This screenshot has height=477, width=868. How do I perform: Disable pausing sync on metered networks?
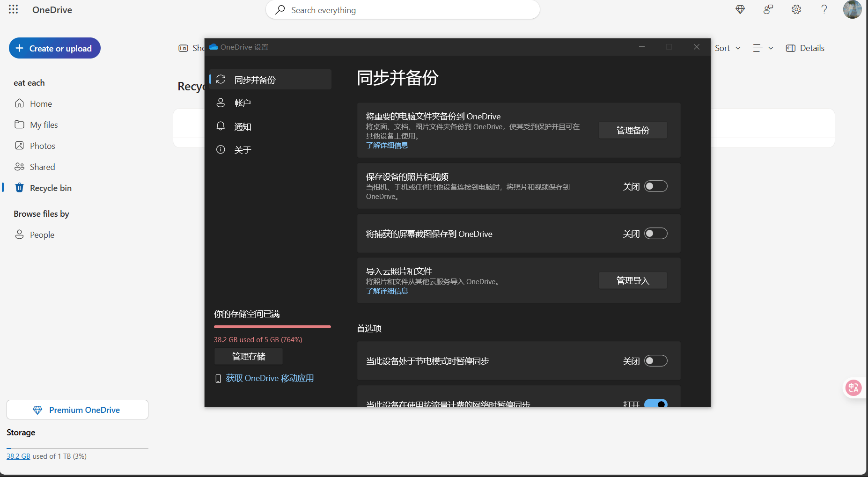pos(656,404)
